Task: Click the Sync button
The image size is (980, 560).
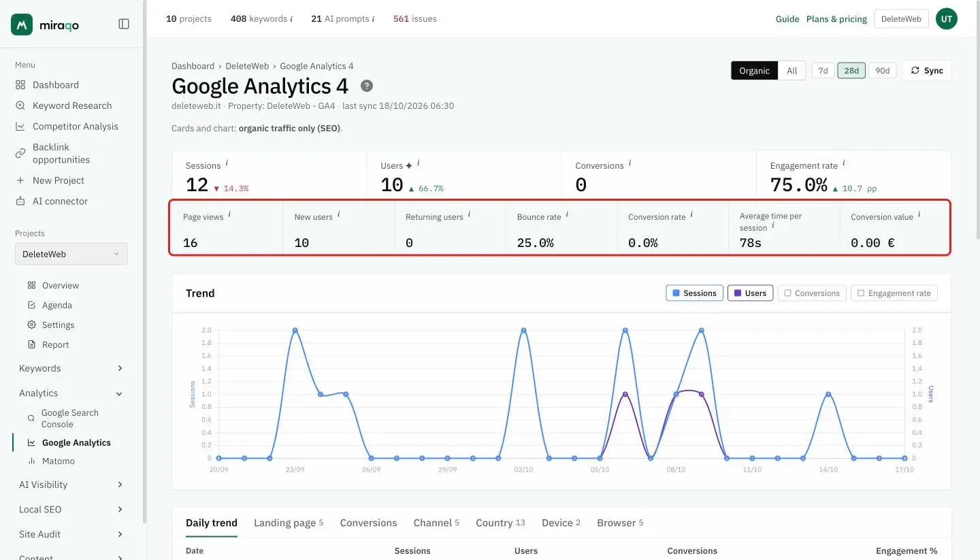Action: tap(927, 71)
